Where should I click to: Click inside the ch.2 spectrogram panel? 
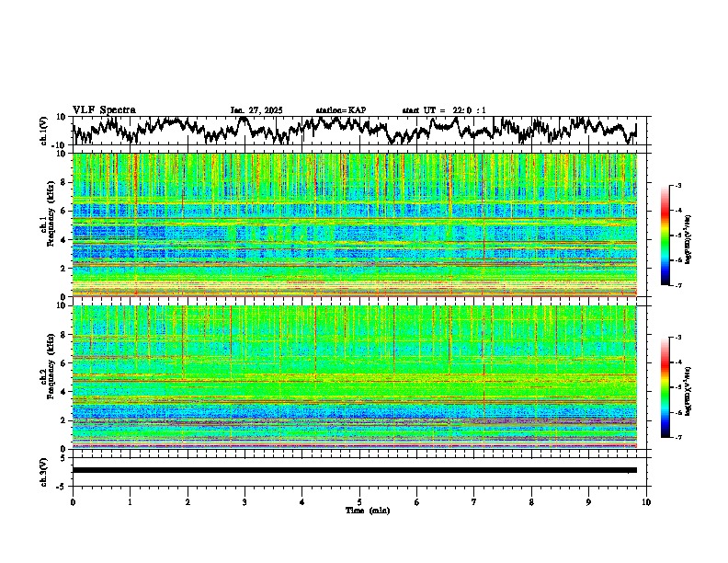pyautogui.click(x=354, y=377)
